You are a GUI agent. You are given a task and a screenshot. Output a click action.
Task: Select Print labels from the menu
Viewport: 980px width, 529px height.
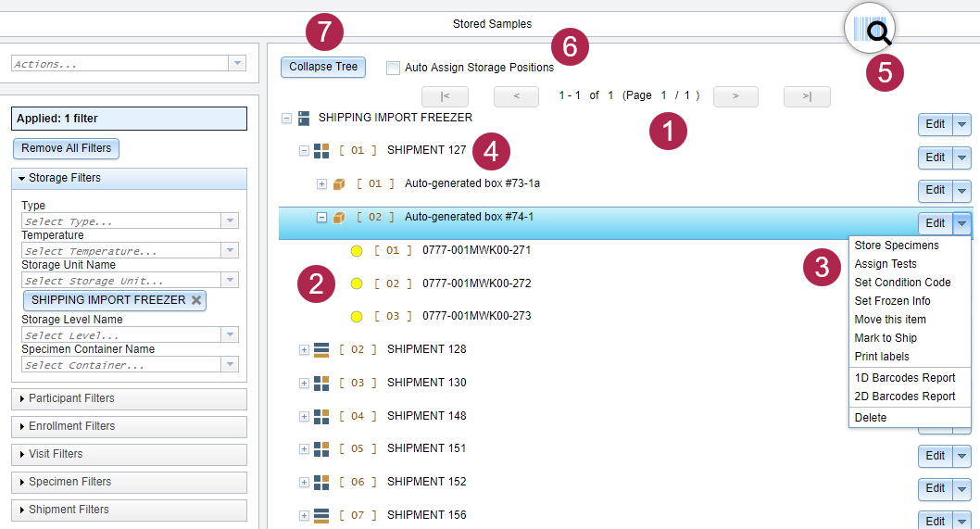tap(910, 357)
